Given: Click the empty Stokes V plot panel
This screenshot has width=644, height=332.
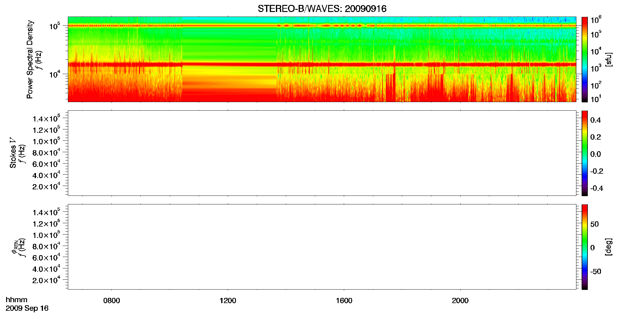Looking at the screenshot, I should coord(322,153).
